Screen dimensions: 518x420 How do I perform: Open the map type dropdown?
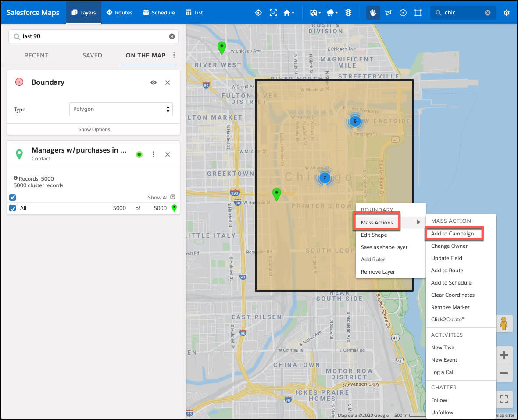[315, 13]
